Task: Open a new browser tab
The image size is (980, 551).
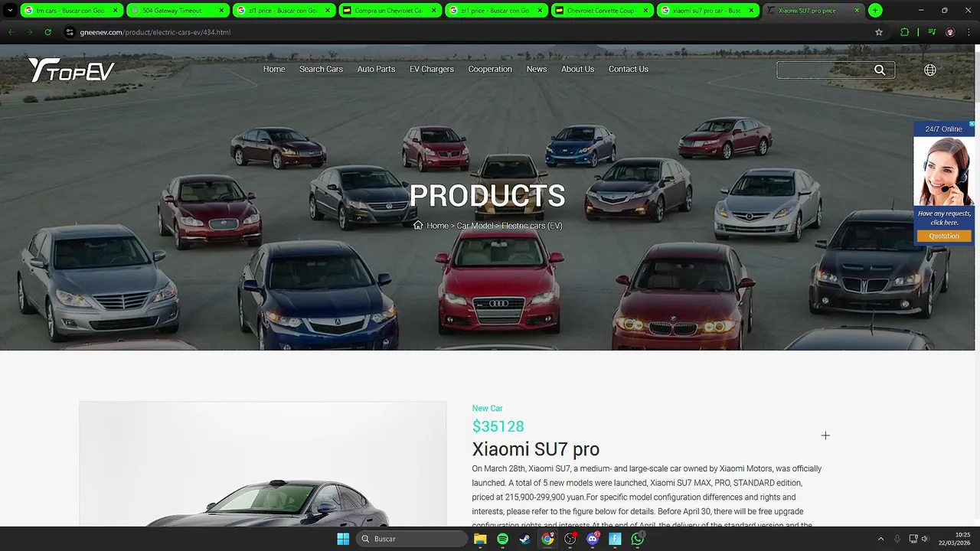Action: tap(875, 11)
